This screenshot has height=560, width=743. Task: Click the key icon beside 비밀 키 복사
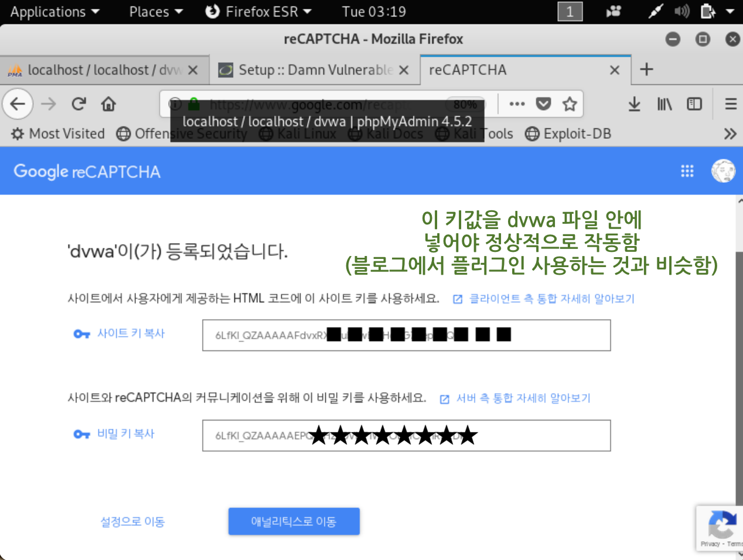coord(81,434)
